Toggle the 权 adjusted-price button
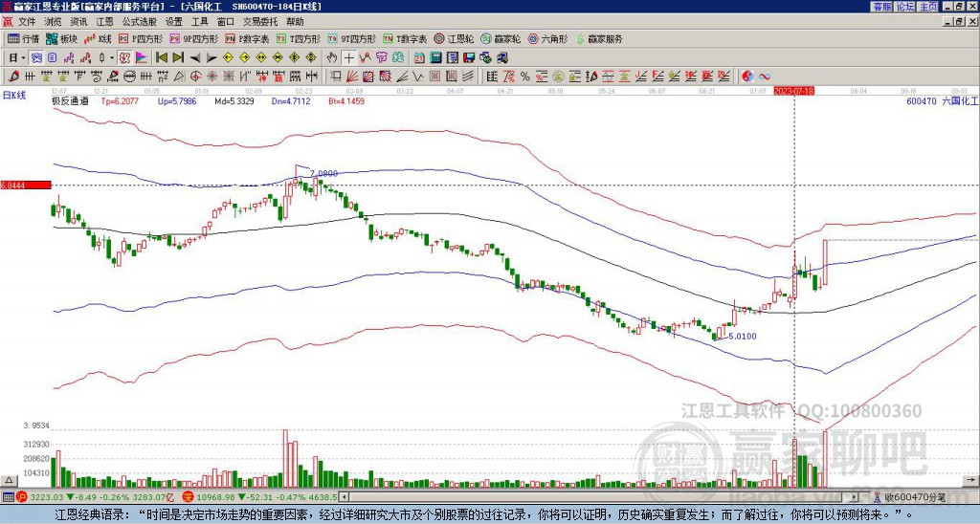The width and height of the screenshot is (980, 524). (x=124, y=58)
